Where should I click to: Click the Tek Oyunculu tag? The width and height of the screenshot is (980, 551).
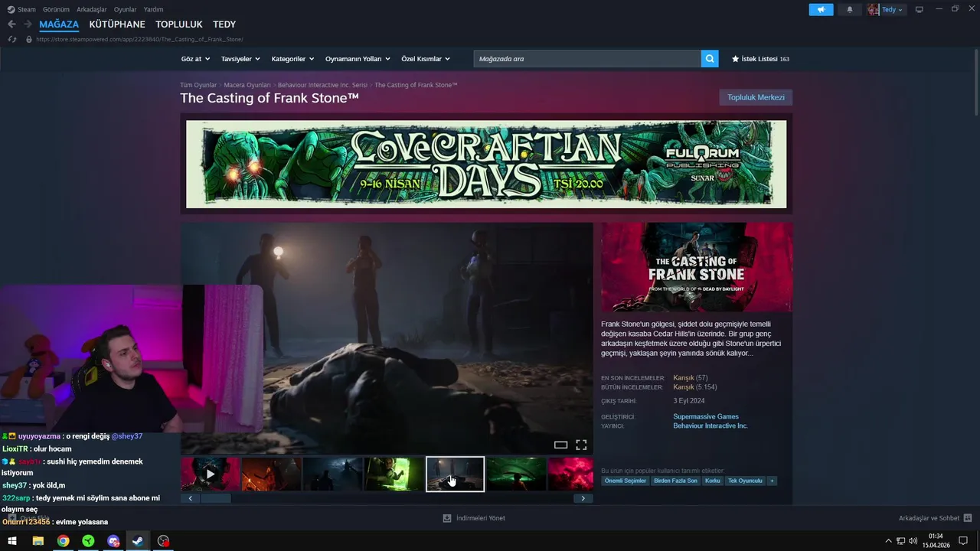745,481
